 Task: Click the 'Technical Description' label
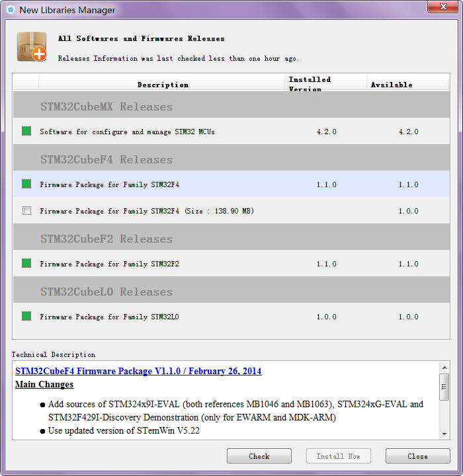click(x=54, y=354)
